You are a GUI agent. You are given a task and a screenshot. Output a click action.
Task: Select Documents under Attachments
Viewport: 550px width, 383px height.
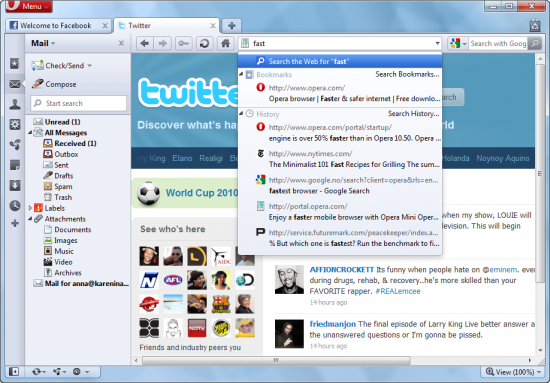[x=67, y=230]
